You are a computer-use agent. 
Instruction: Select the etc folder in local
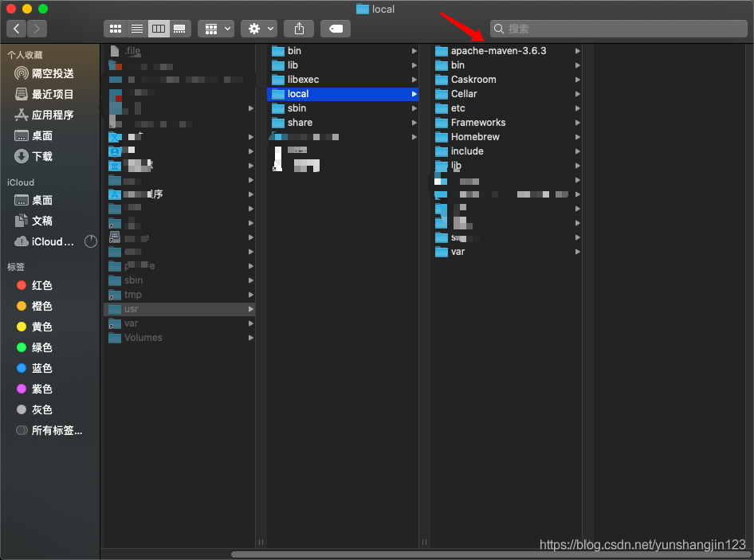coord(506,108)
